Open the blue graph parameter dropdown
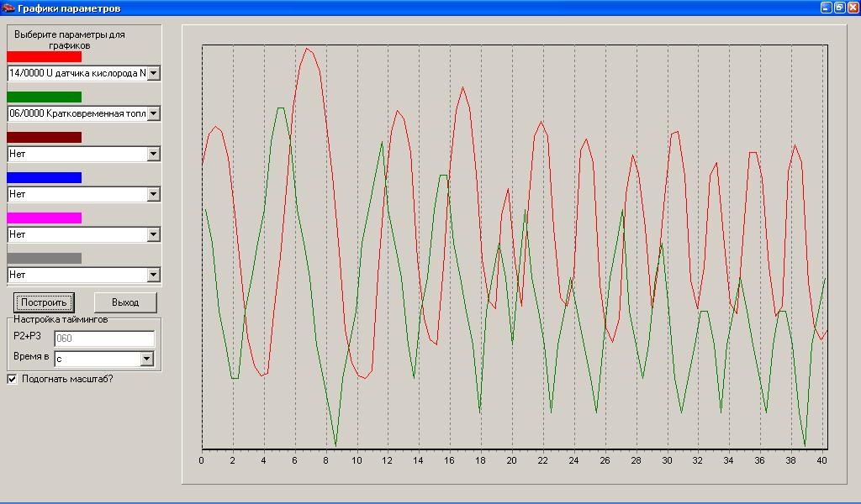Image resolution: width=861 pixels, height=504 pixels. 153,194
